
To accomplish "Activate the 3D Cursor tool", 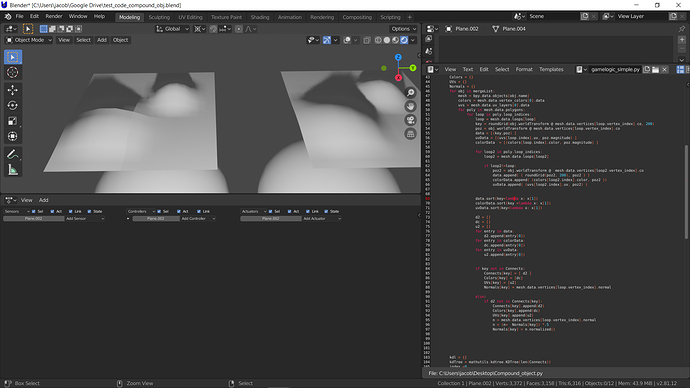I will (x=13, y=73).
